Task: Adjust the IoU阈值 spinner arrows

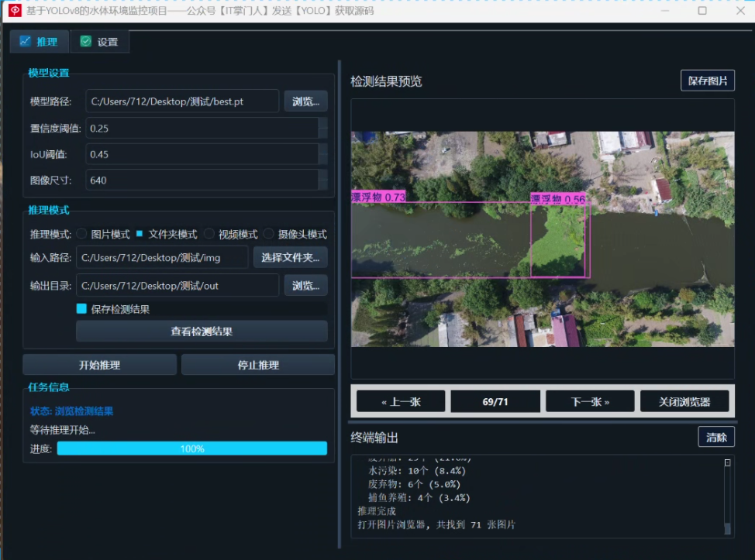Action: [323, 154]
